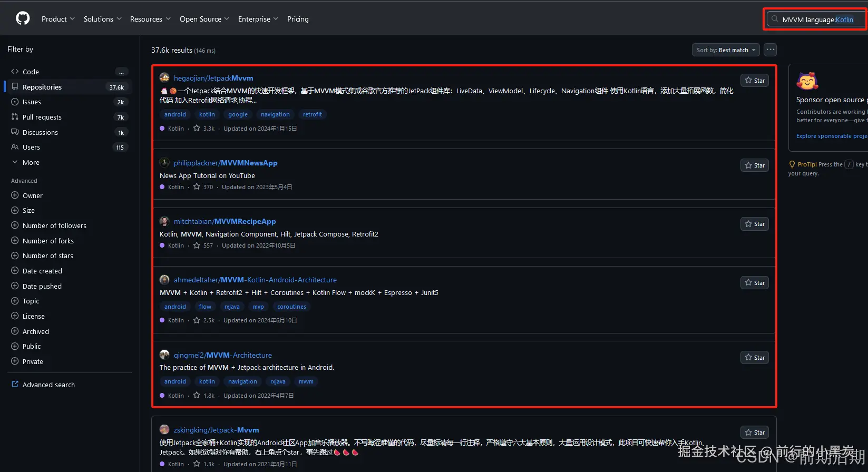Filter results by Pull requests
The image size is (868, 472).
[x=67, y=117]
